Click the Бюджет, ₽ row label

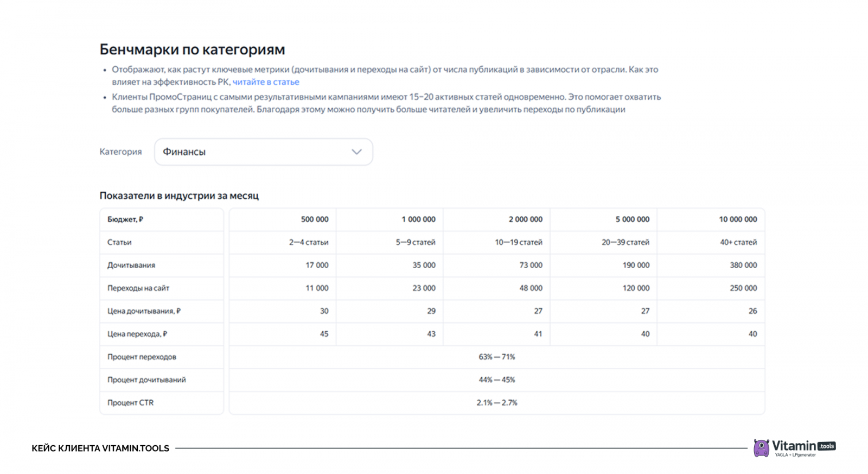pos(125,219)
